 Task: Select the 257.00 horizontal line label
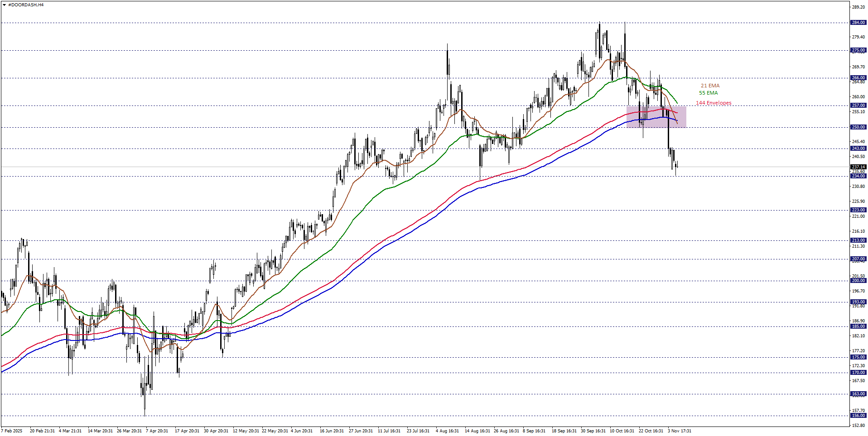tap(858, 105)
